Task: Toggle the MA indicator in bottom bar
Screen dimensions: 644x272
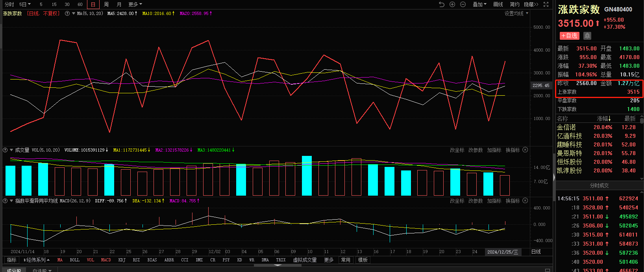Action: click(x=60, y=260)
